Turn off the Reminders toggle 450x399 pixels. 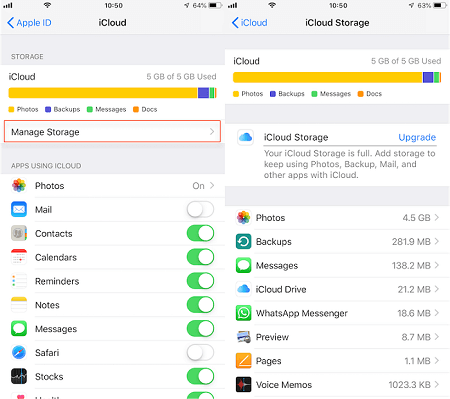point(200,281)
